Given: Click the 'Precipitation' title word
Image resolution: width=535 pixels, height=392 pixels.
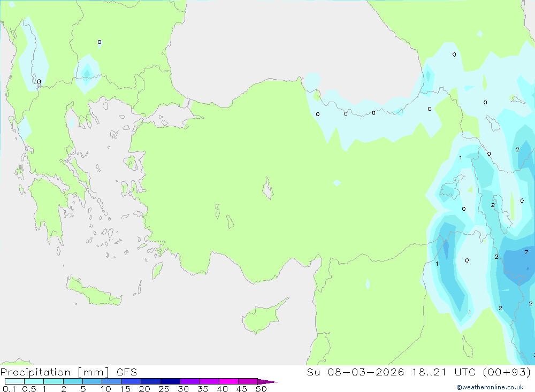Looking at the screenshot, I should (x=35, y=372).
